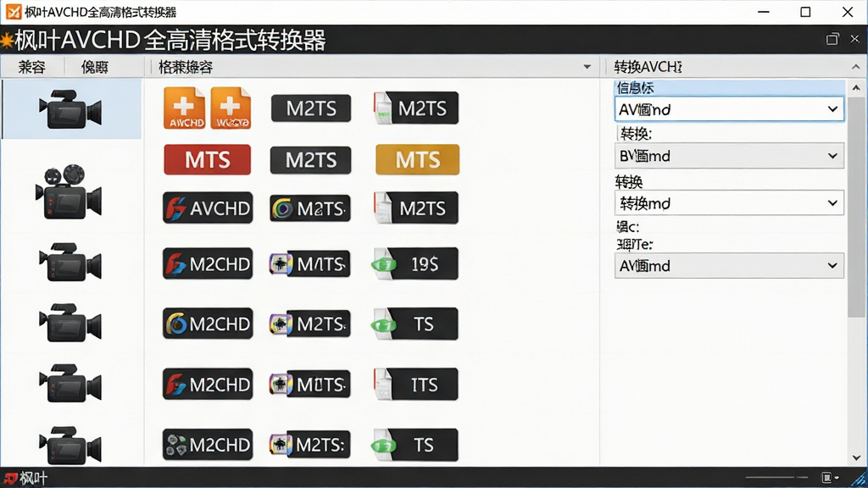Select the 19S format badge
The width and height of the screenshot is (868, 488).
415,263
